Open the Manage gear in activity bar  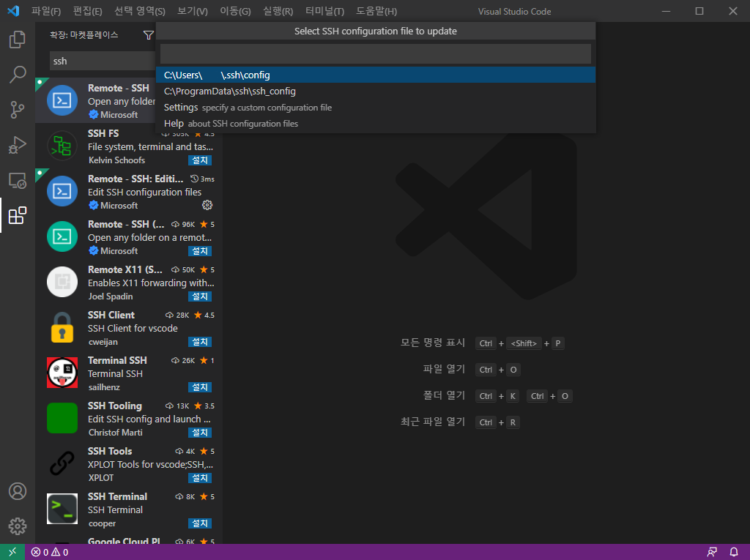pos(18,526)
